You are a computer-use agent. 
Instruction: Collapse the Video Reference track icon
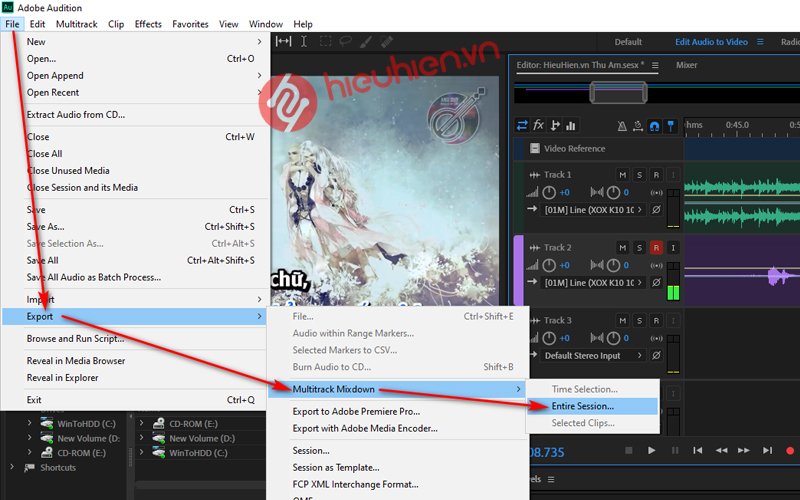[x=535, y=148]
